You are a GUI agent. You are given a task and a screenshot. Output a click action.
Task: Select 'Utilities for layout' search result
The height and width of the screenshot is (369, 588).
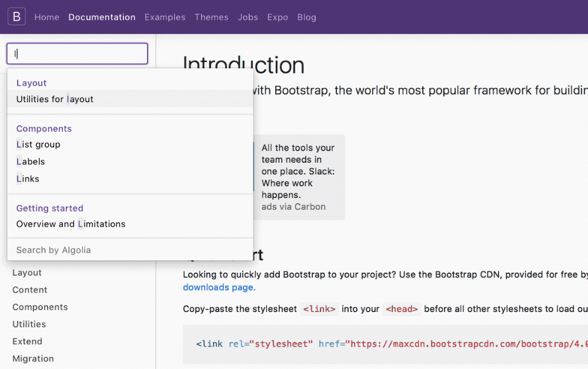(130, 99)
